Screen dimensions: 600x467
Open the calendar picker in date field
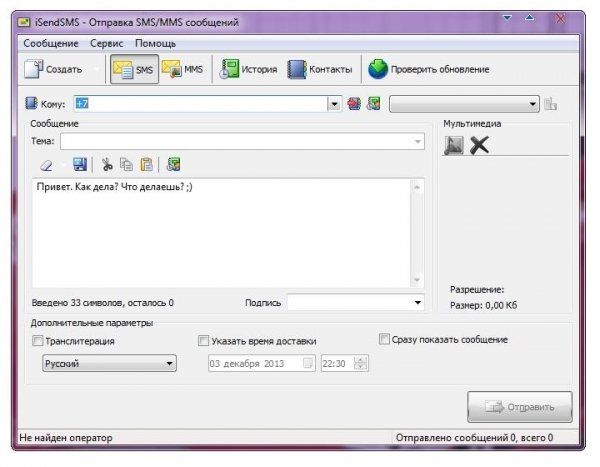(x=307, y=363)
